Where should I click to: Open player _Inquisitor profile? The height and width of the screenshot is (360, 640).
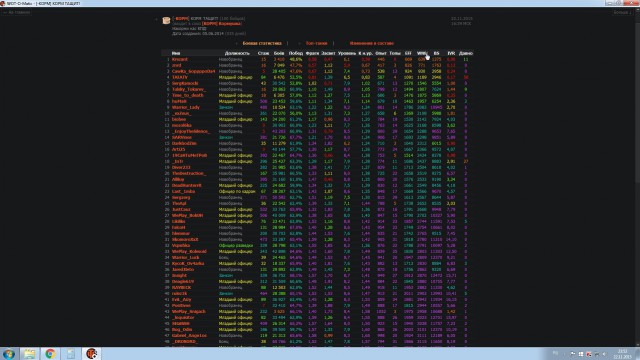[x=183, y=318]
